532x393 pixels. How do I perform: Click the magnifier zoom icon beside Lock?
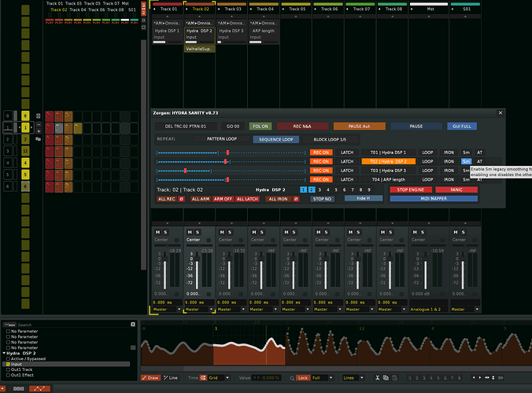pyautogui.click(x=292, y=378)
